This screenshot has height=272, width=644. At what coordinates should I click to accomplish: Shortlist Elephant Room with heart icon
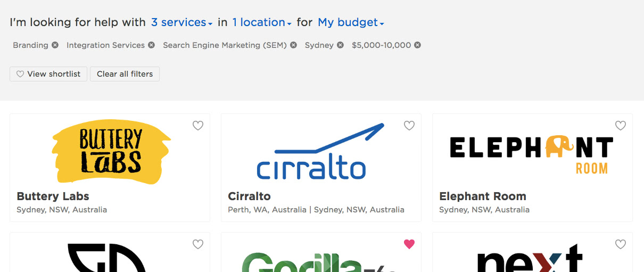(x=621, y=126)
